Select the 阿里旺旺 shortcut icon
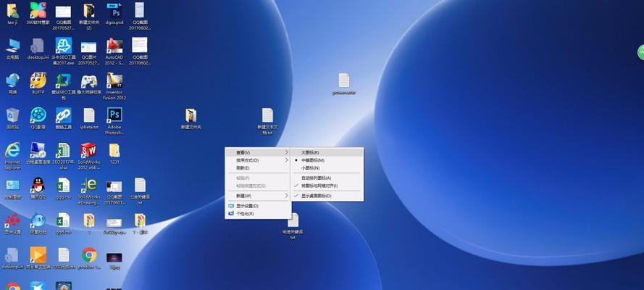644x290 pixels. tap(38, 220)
